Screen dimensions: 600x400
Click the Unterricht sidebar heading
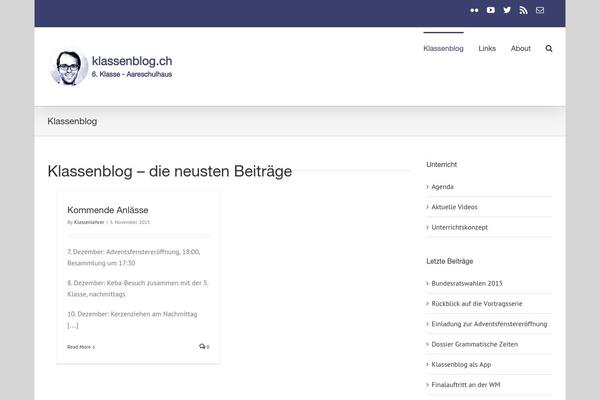click(442, 165)
